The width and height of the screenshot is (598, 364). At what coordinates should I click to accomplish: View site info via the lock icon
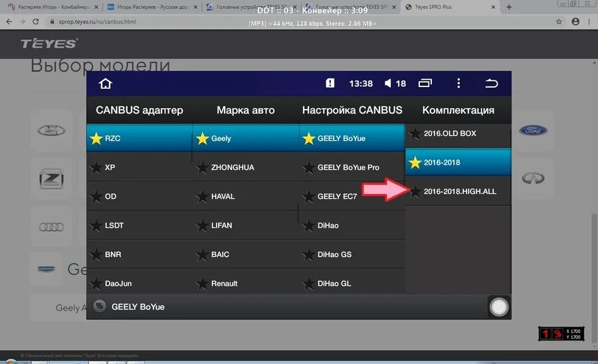[52, 22]
